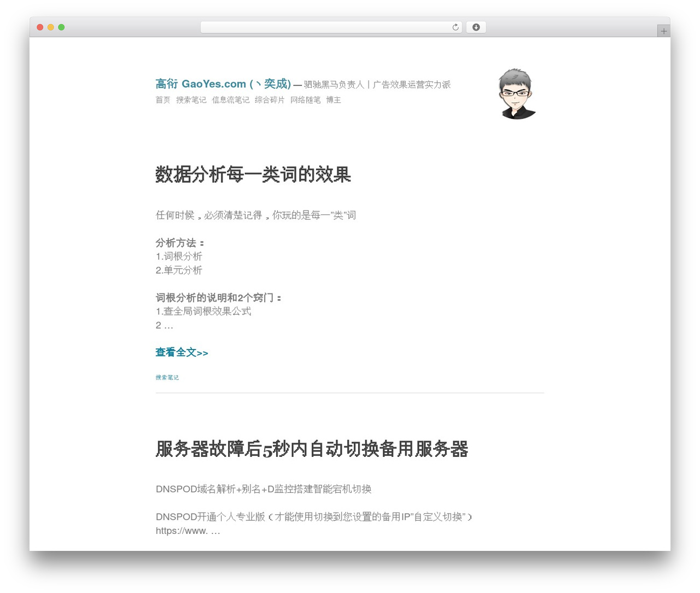This screenshot has height=593, width=700.
Task: Click the green maximize window button
Action: [x=61, y=27]
